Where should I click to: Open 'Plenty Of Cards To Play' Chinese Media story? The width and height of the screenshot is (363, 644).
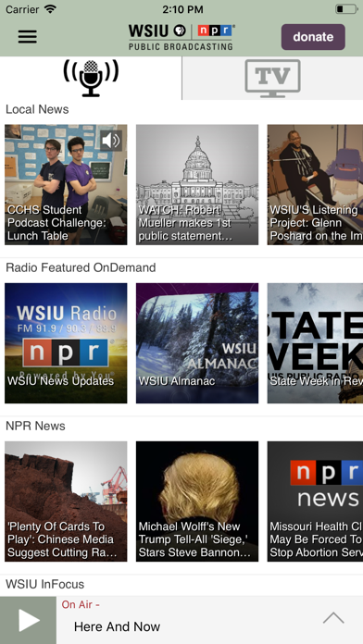pos(66,502)
